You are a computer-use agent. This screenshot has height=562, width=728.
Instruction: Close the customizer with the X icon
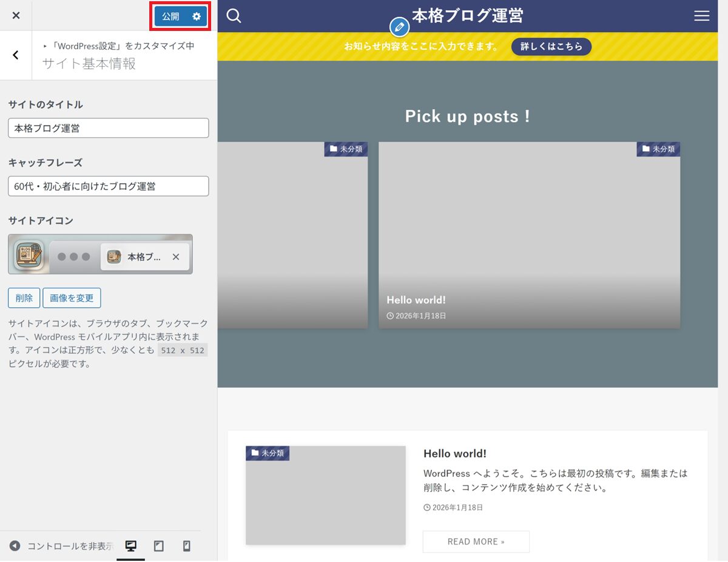pyautogui.click(x=16, y=16)
